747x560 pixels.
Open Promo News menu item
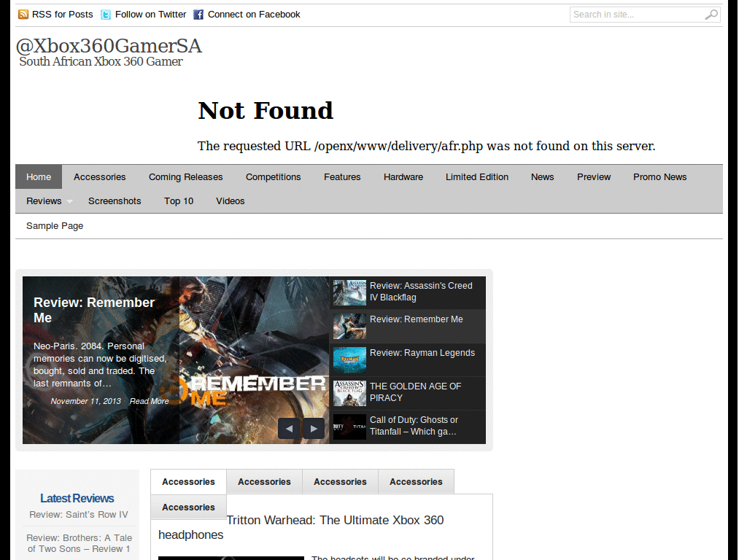click(x=659, y=176)
